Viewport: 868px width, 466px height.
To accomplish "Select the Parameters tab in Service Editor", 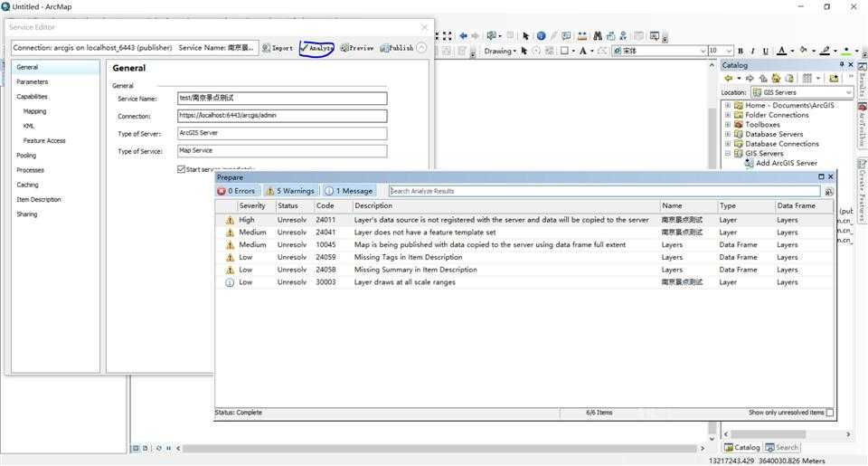I will (33, 82).
